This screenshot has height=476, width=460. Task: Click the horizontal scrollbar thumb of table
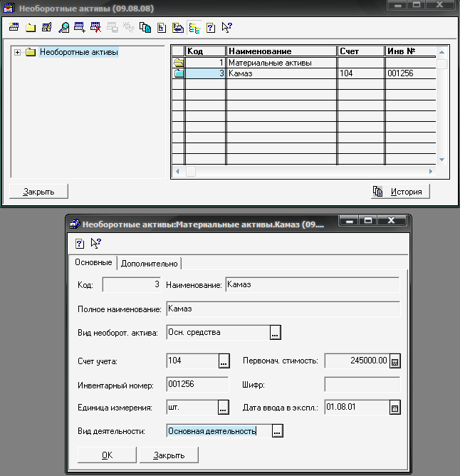point(191,172)
